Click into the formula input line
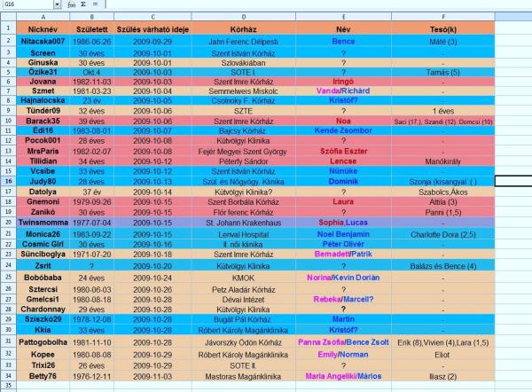Viewport: 532px width, 392px height. [310, 5]
